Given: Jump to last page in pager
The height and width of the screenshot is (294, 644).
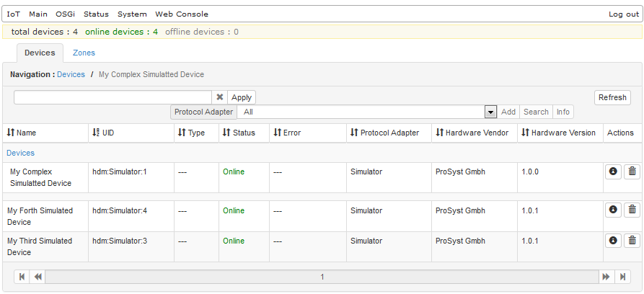Looking at the screenshot, I should click(622, 277).
